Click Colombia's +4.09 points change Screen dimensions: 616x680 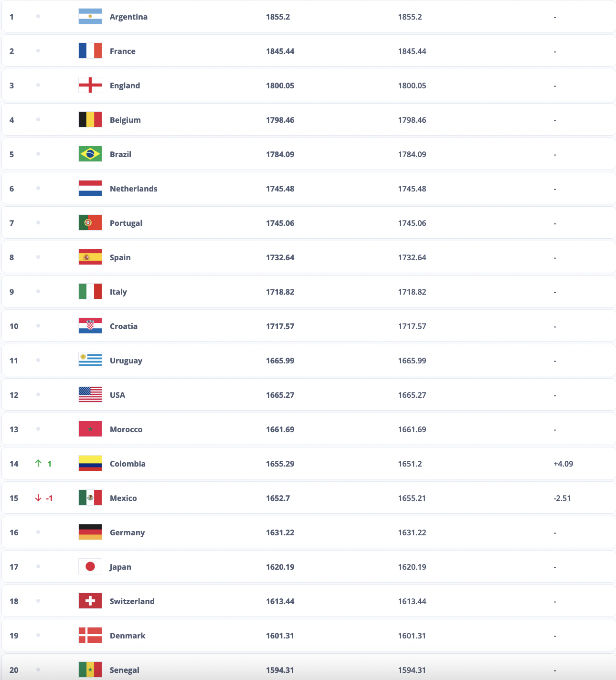point(563,464)
